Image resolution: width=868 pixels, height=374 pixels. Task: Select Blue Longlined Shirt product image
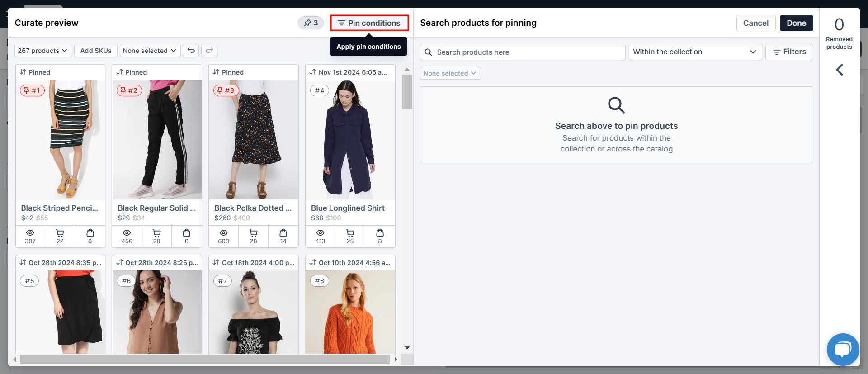(350, 140)
